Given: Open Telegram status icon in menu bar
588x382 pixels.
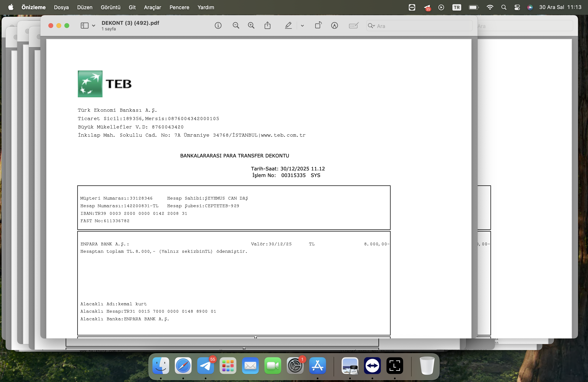Looking at the screenshot, I should coord(427,8).
